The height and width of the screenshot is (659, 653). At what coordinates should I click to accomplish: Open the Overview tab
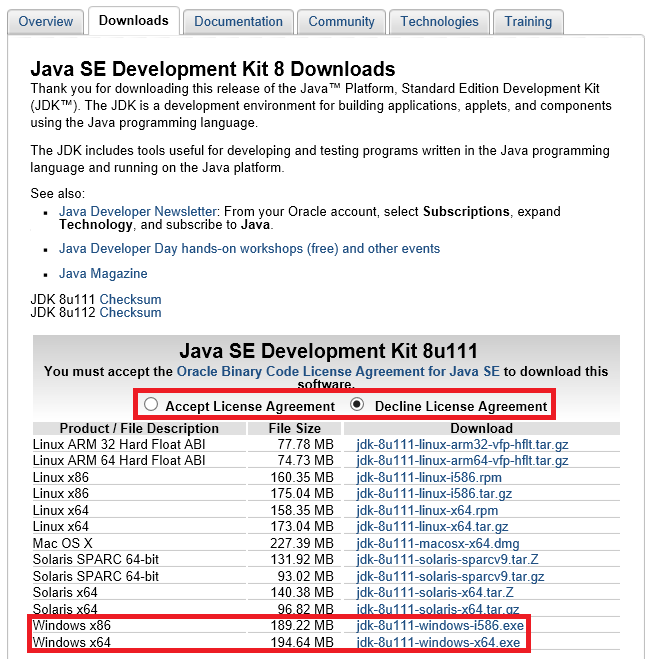(45, 21)
